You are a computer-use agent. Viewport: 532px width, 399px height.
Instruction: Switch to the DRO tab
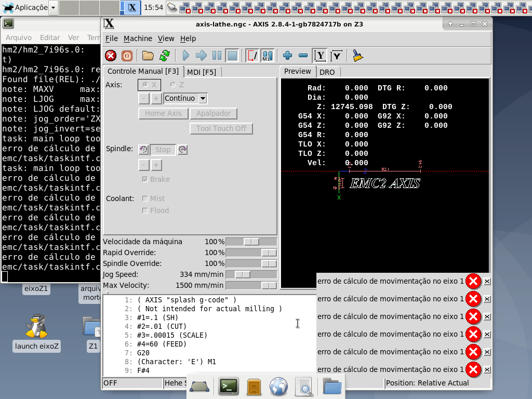coord(327,72)
